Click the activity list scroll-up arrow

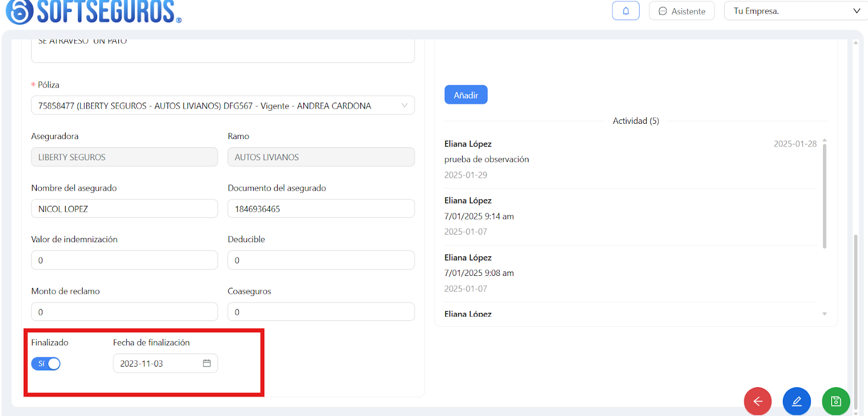(x=825, y=140)
